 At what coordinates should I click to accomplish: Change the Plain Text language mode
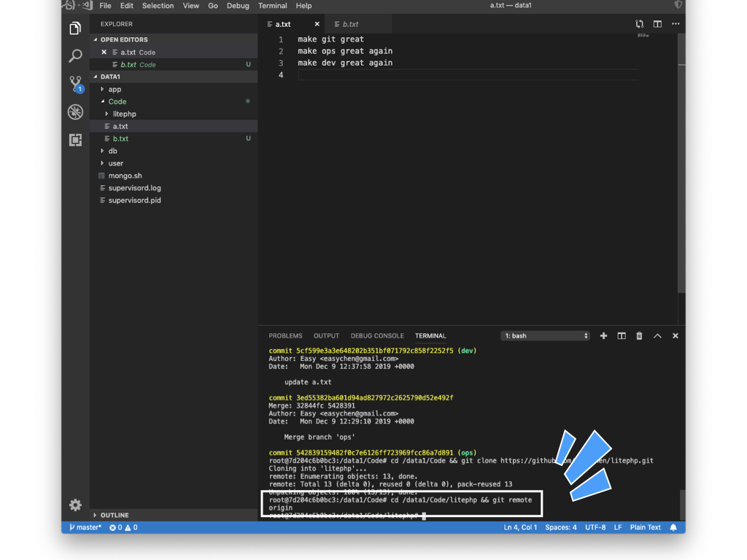(645, 527)
